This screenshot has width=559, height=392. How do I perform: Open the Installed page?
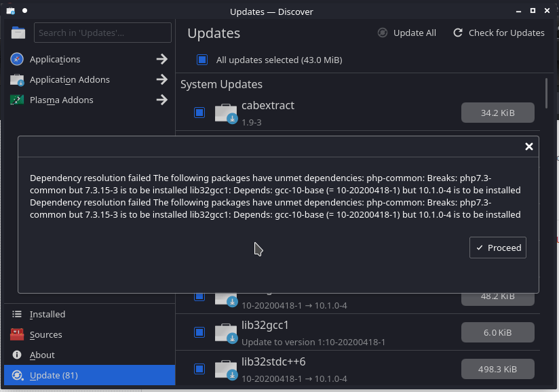point(90,314)
